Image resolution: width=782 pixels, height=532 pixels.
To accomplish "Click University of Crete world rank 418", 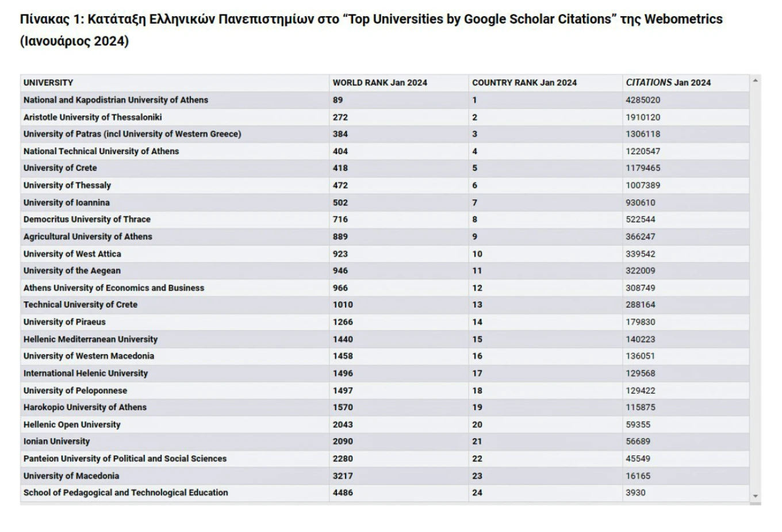I will tap(340, 168).
